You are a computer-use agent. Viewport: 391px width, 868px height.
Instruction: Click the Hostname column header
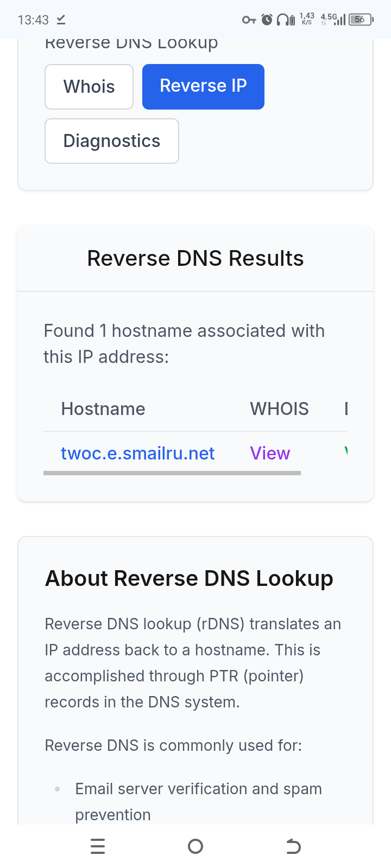[103, 409]
